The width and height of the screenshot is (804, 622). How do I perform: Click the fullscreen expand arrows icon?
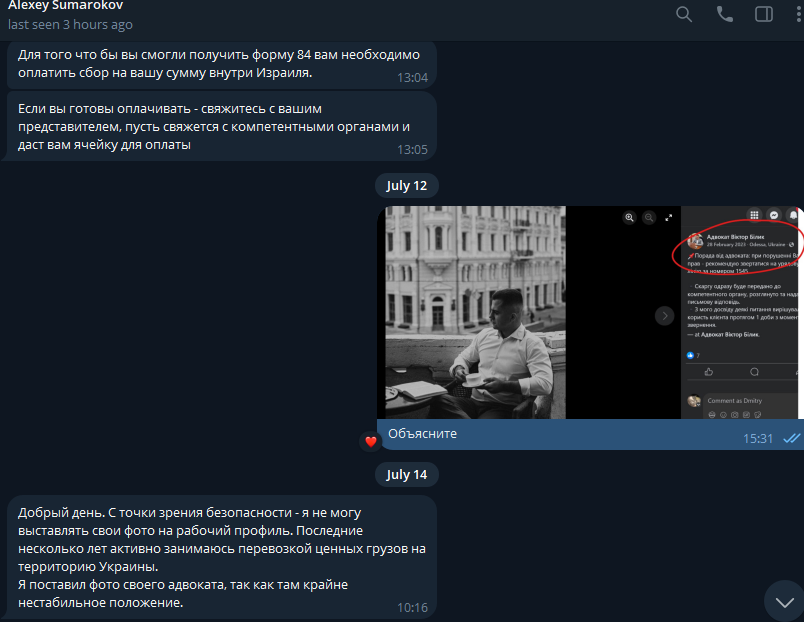coord(669,217)
